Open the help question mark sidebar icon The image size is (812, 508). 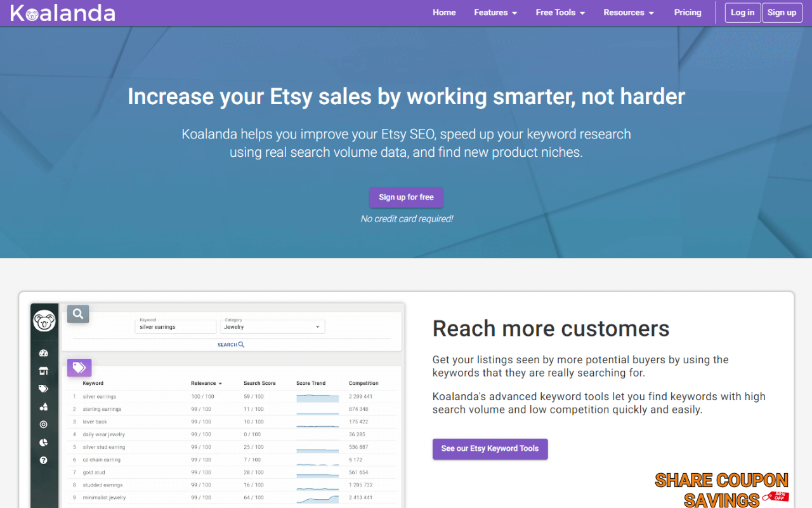(x=44, y=460)
